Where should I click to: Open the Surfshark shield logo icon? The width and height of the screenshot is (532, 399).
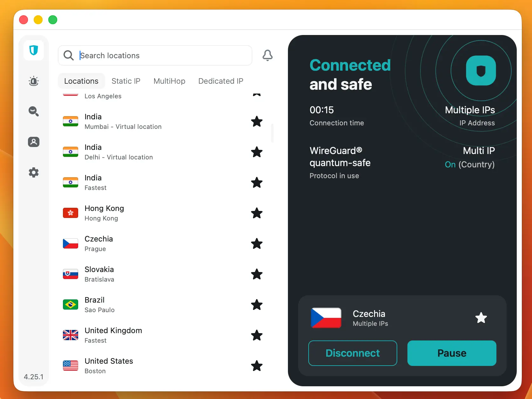tap(33, 50)
